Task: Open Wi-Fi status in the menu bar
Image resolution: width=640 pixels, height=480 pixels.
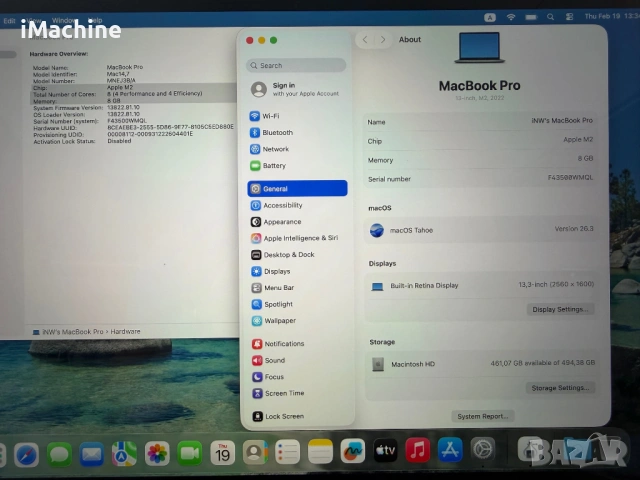Action: (x=511, y=17)
